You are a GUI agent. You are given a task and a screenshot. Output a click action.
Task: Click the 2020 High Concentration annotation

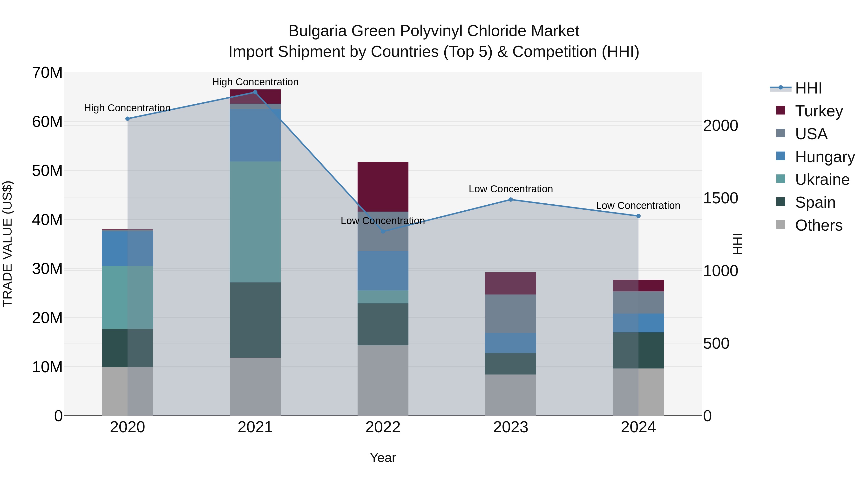(127, 108)
